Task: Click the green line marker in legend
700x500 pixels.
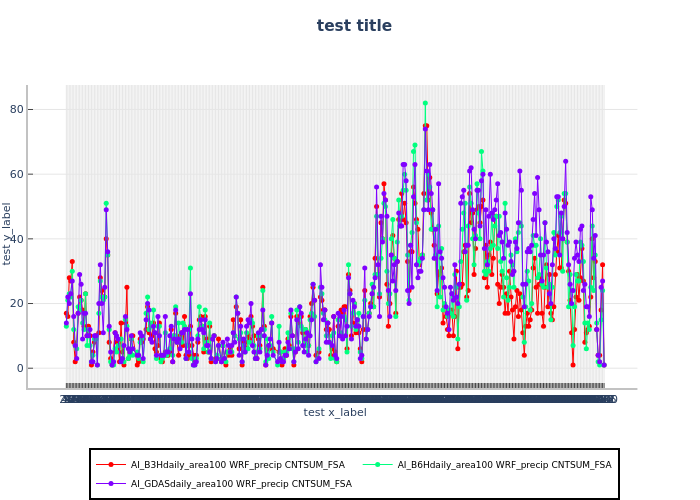Action: click(x=368, y=465)
